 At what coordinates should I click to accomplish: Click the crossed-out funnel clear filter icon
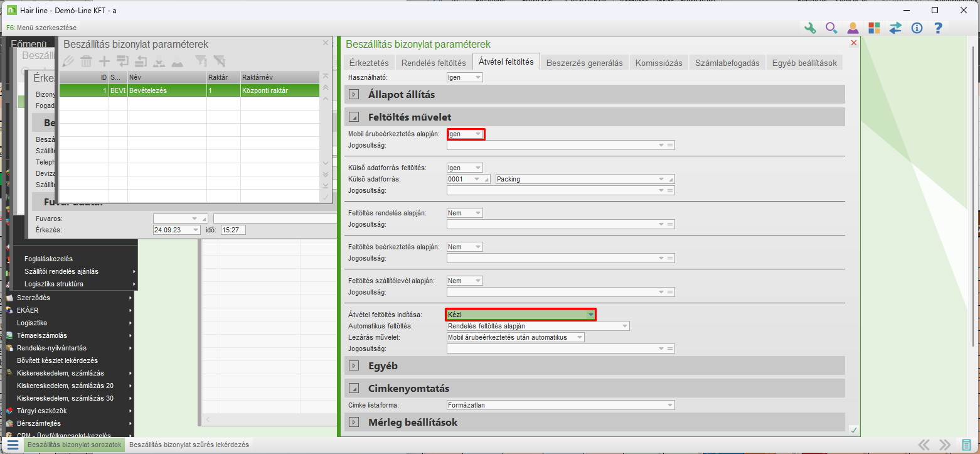point(219,61)
